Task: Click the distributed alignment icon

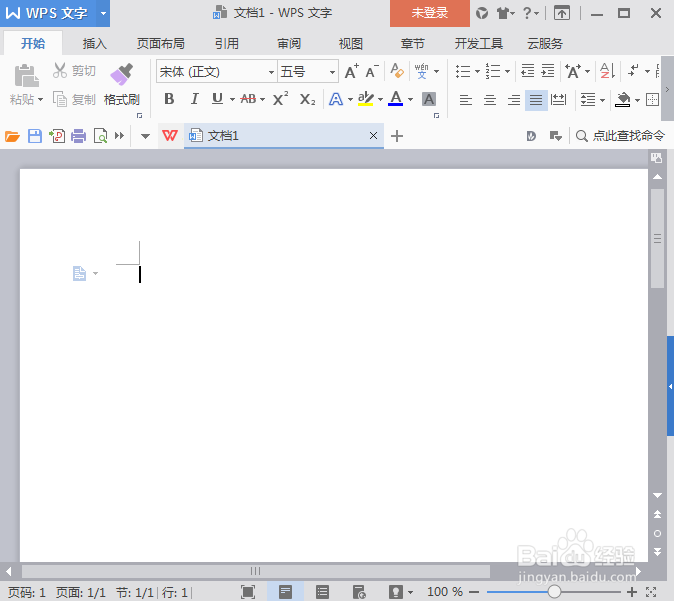Action: pos(558,100)
